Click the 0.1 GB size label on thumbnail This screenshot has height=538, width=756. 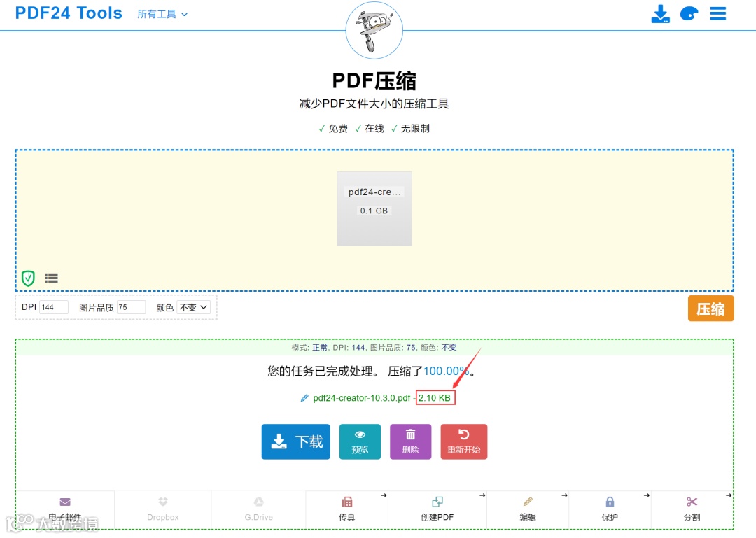(x=374, y=211)
